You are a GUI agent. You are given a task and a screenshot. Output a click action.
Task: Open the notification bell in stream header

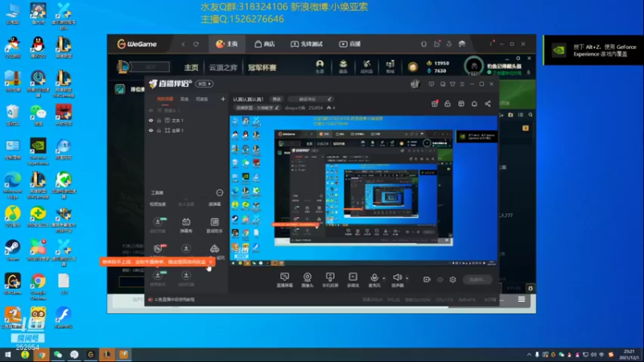click(474, 104)
